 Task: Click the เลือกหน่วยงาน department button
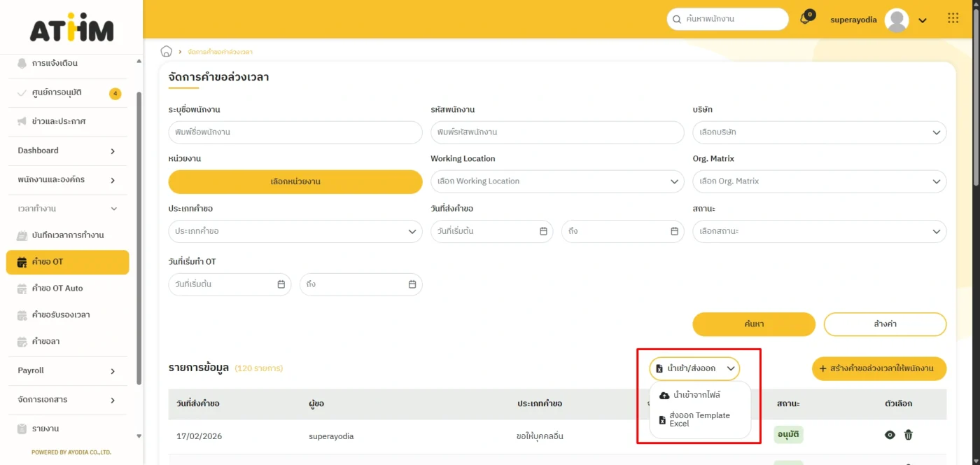295,181
